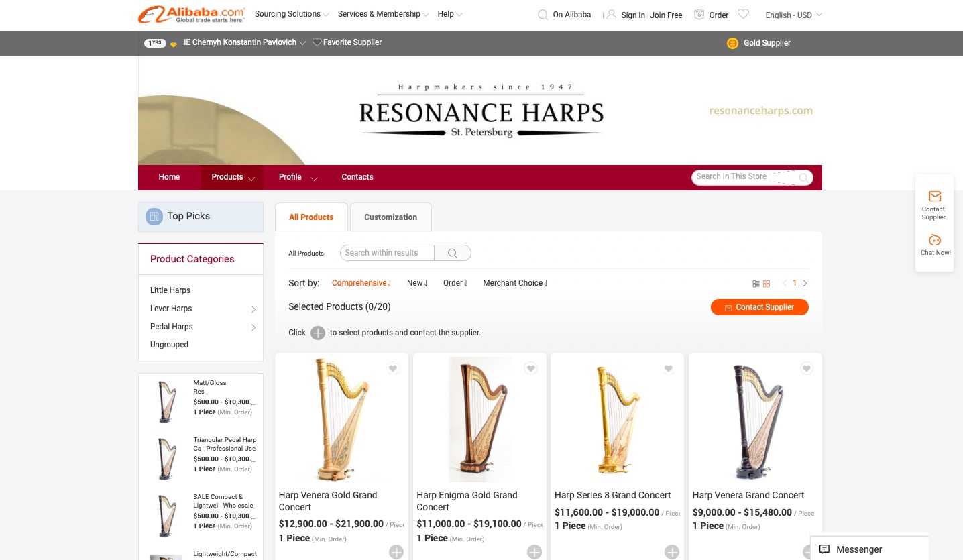Screen dimensions: 963x560
Task: Open the English - USD language selector
Action: tap(793, 15)
